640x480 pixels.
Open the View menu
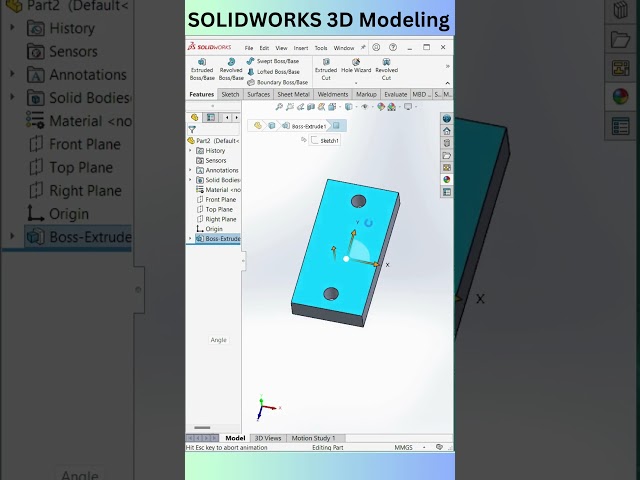[281, 48]
